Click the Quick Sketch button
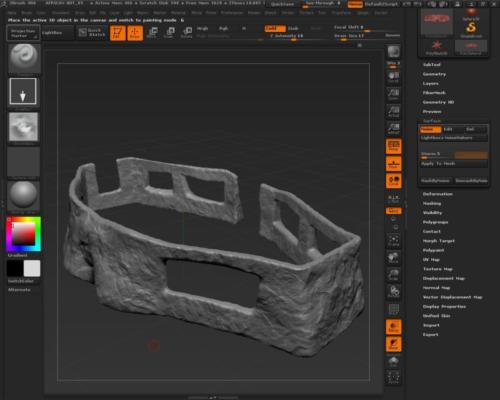Image resolution: width=500 pixels, height=400 pixels. (x=91, y=33)
